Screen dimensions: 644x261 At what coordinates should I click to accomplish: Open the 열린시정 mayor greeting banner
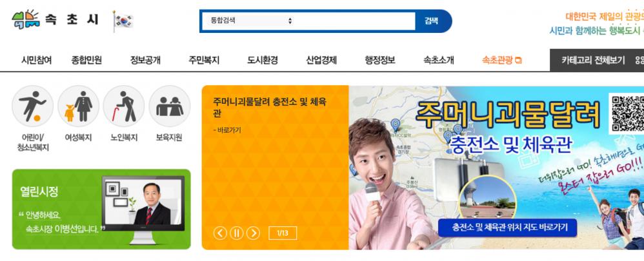[x=101, y=209]
